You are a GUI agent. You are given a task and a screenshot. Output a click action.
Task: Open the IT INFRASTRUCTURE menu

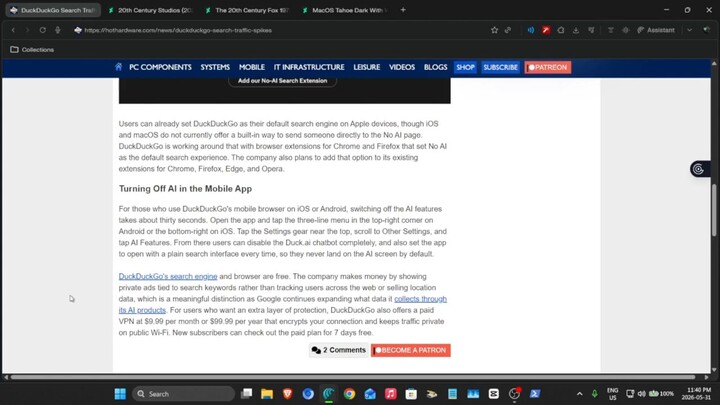[x=309, y=67]
